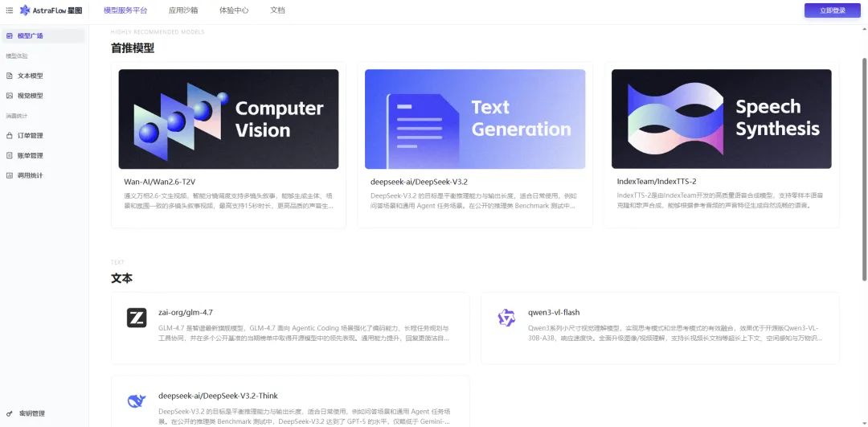Switch to 模型服务平台 tab
This screenshot has width=868, height=427.
pos(125,10)
